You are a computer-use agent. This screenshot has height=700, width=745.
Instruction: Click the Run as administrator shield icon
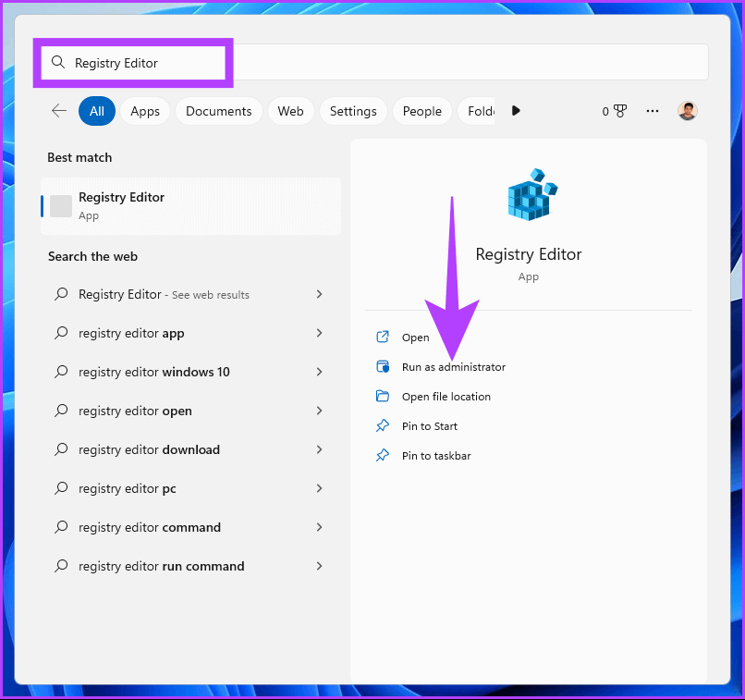point(383,366)
